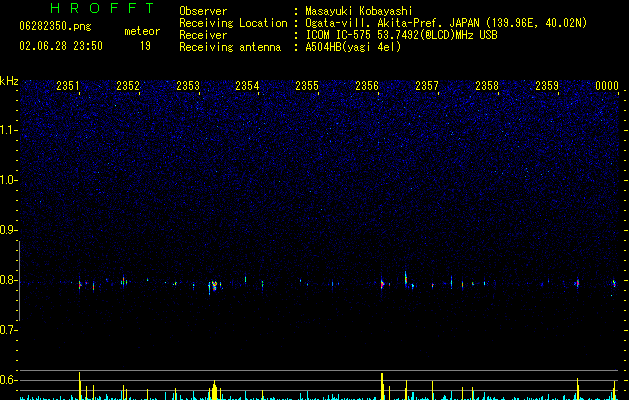The height and width of the screenshot is (400, 629).
Task: Click the 0.6 kHz axis label
Action: (8, 380)
